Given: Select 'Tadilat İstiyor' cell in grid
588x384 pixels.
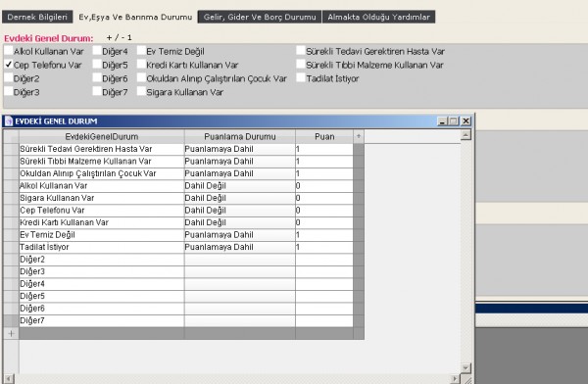Looking at the screenshot, I should [102, 247].
